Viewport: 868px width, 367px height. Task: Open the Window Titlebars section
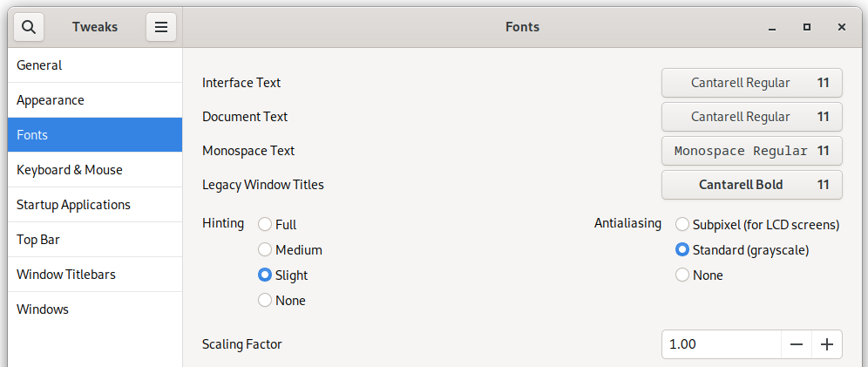click(x=95, y=275)
